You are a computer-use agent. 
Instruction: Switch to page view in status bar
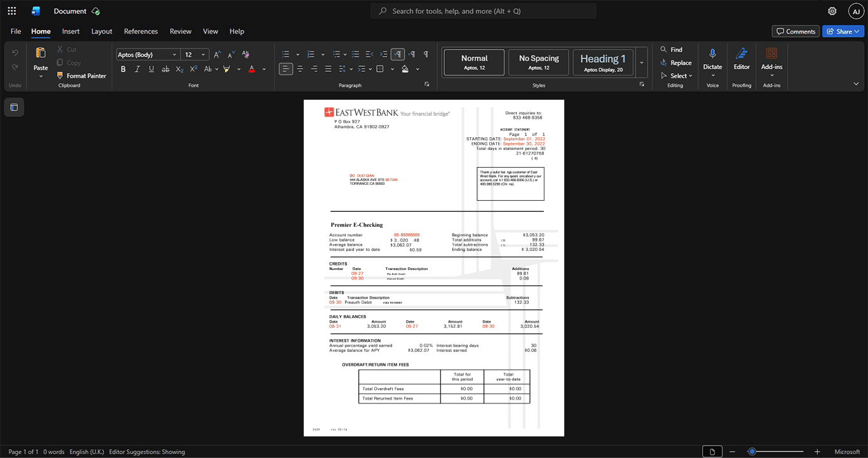[712, 452]
